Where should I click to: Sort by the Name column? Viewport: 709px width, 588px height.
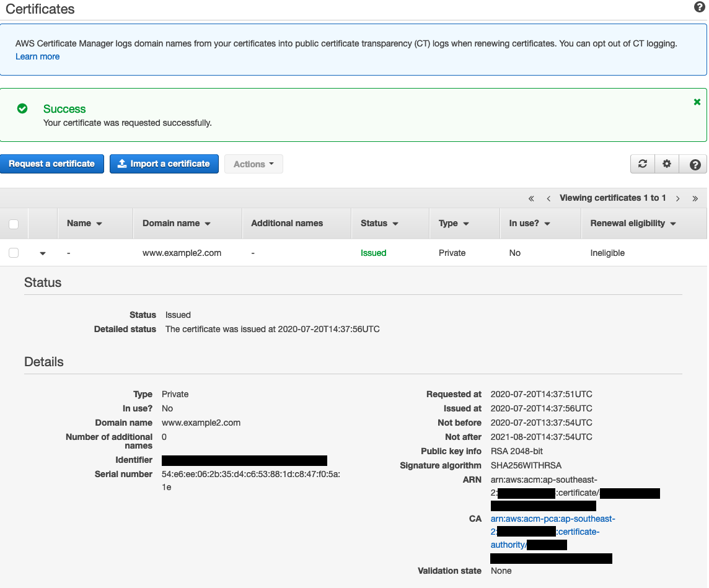point(83,223)
